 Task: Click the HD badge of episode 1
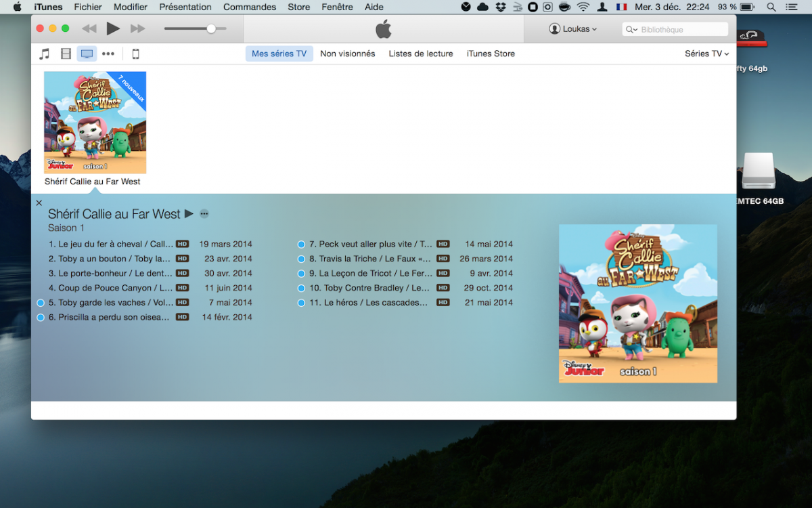[x=182, y=244]
